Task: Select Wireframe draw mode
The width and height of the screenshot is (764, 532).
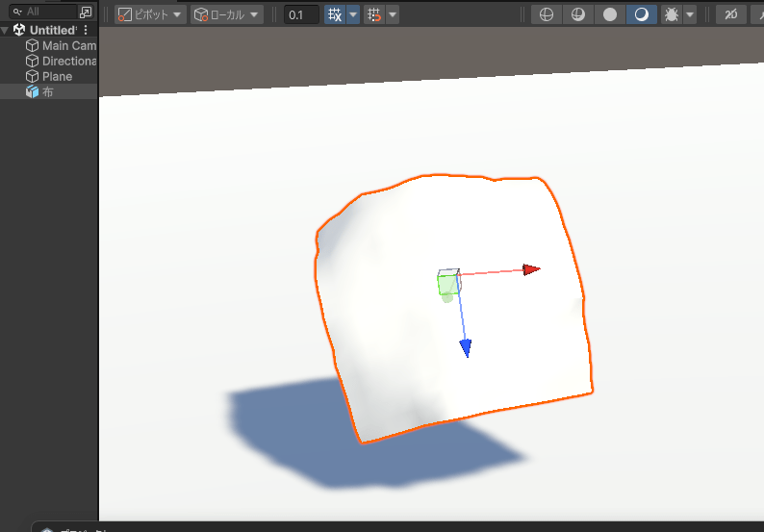Action: pos(547,15)
